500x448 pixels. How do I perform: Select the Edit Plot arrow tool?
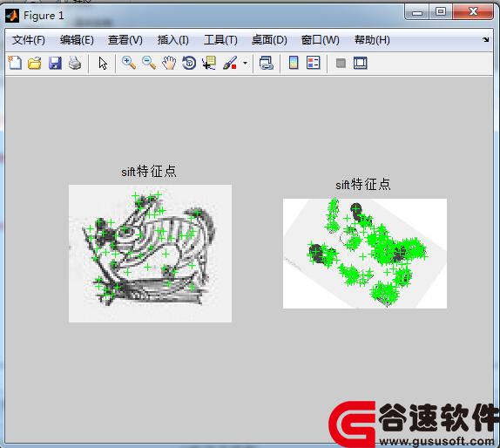tap(103, 63)
